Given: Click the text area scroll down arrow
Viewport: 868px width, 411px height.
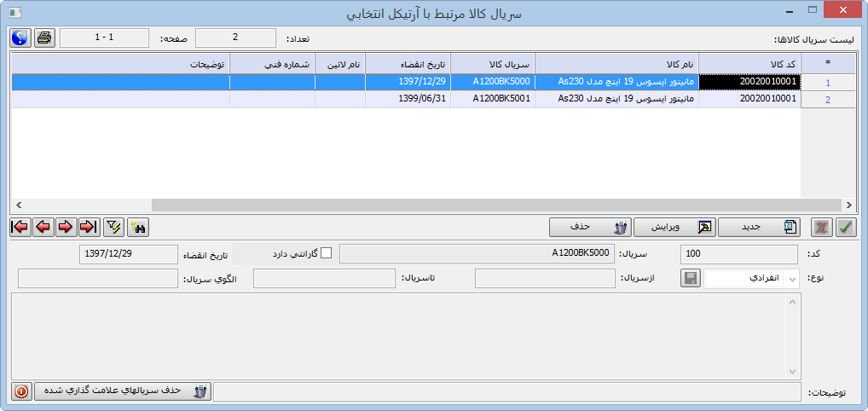Looking at the screenshot, I should pyautogui.click(x=791, y=372).
